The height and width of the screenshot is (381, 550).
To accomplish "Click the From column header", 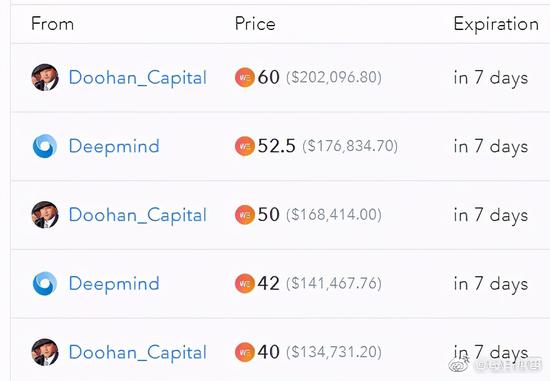I will [53, 24].
